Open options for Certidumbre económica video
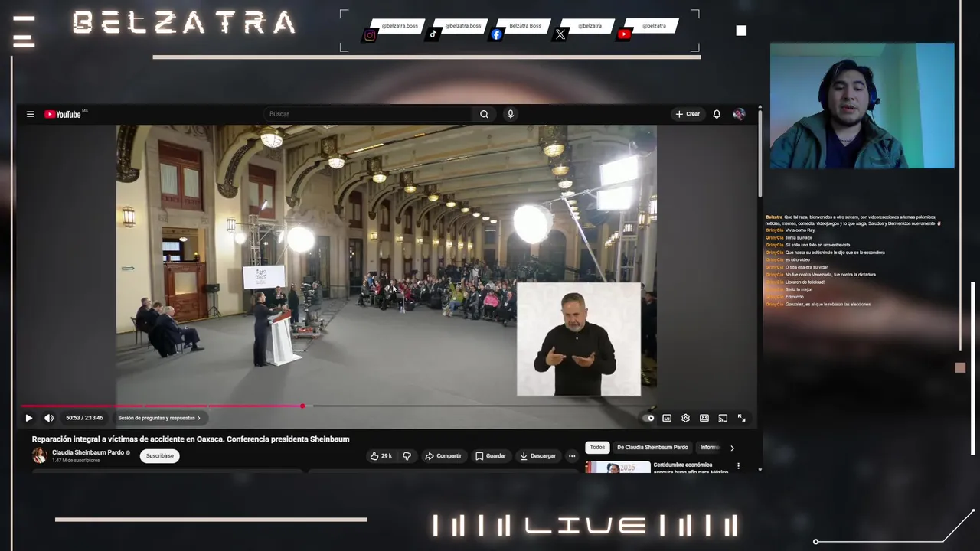 tap(738, 466)
